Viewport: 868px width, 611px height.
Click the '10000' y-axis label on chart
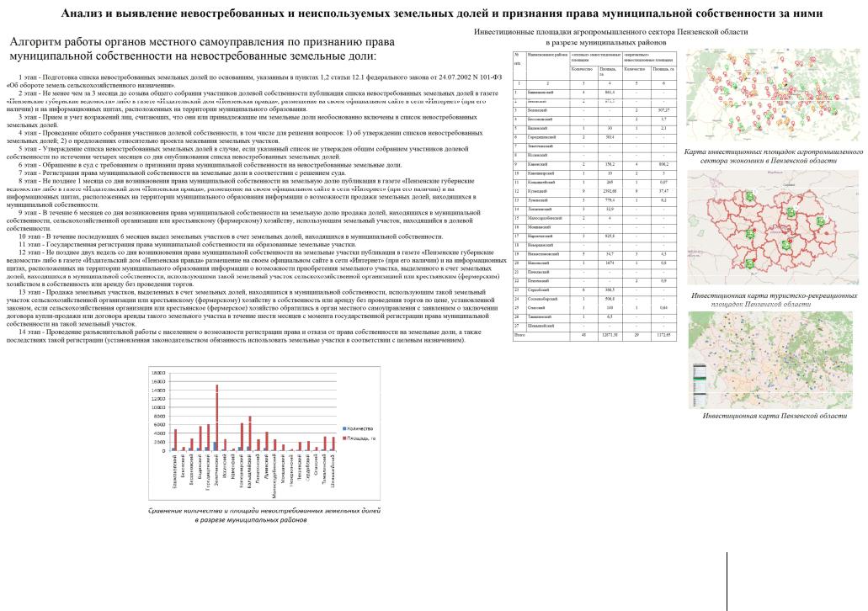(x=157, y=407)
